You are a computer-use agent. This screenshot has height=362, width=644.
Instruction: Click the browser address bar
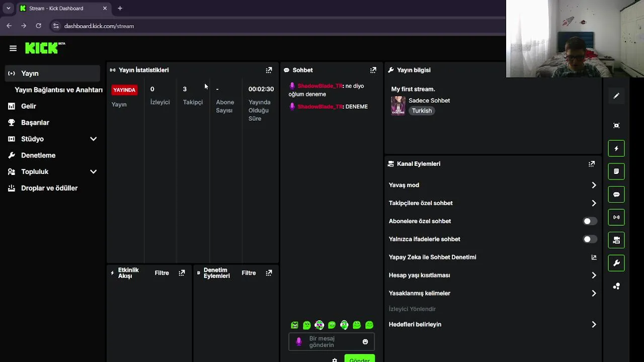pos(277,26)
